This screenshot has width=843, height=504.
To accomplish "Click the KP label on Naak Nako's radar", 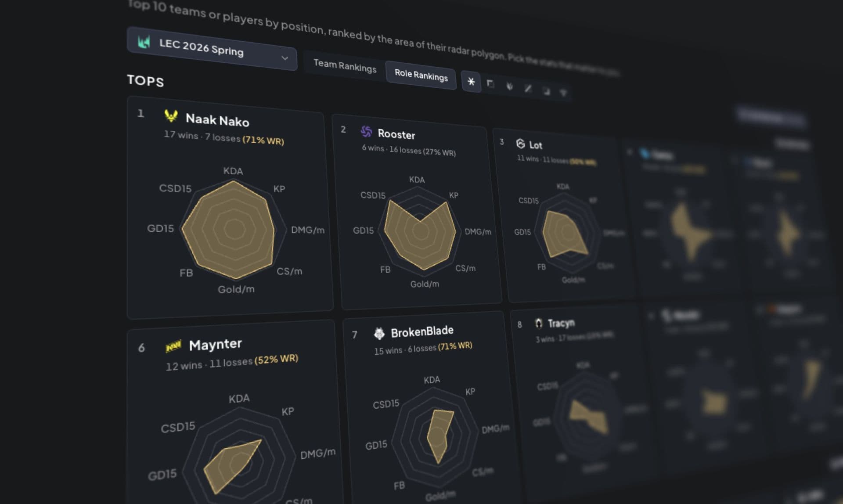I will point(279,189).
